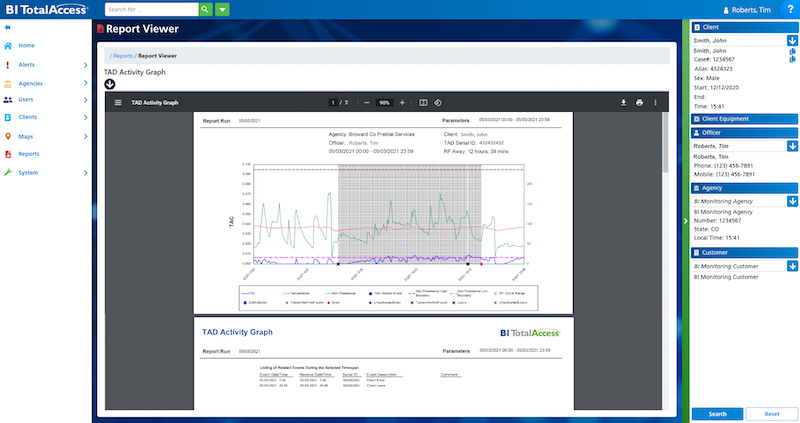The height and width of the screenshot is (423, 800).
Task: Open the Client selection dropdown
Action: (792, 41)
